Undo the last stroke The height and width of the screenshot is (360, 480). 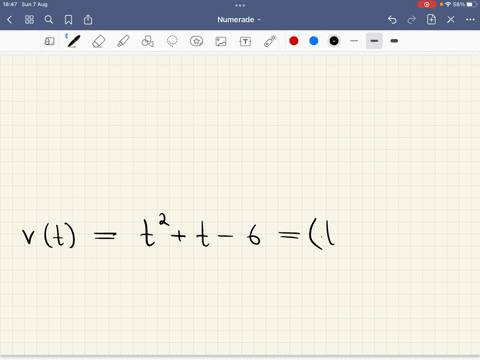[392, 20]
